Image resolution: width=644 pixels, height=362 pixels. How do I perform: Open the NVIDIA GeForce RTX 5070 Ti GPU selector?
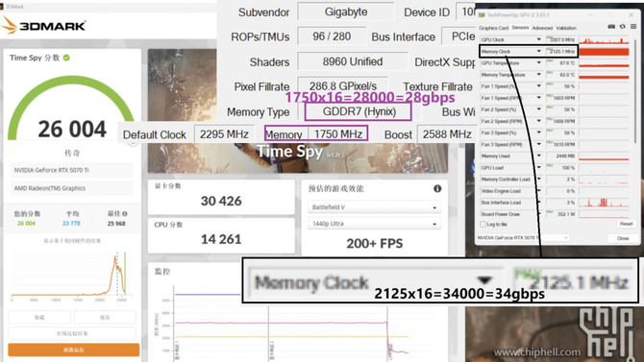click(523, 237)
